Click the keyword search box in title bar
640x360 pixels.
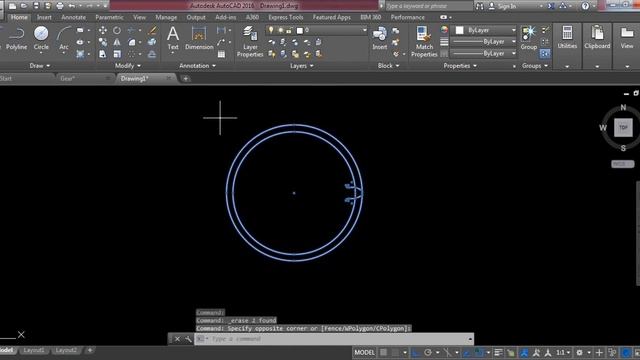tap(429, 6)
